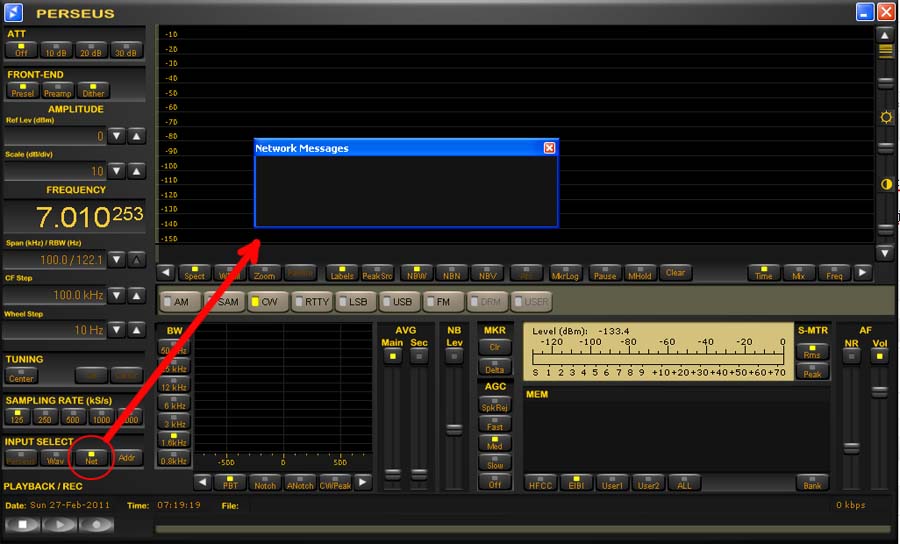900x544 pixels.
Task: Select the HFCC memory database
Action: 541,482
